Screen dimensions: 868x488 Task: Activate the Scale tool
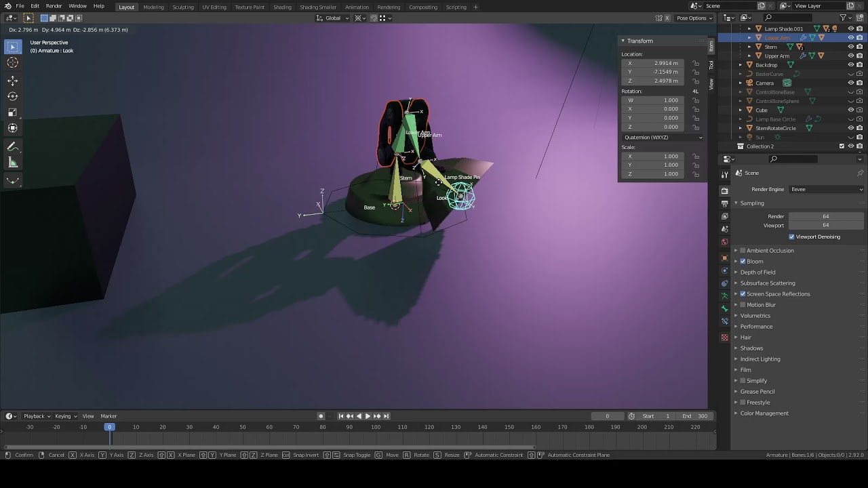pos(12,113)
